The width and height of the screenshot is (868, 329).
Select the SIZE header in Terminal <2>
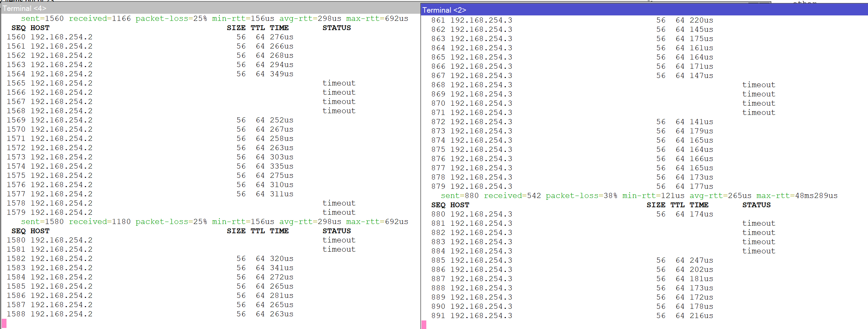tap(656, 205)
